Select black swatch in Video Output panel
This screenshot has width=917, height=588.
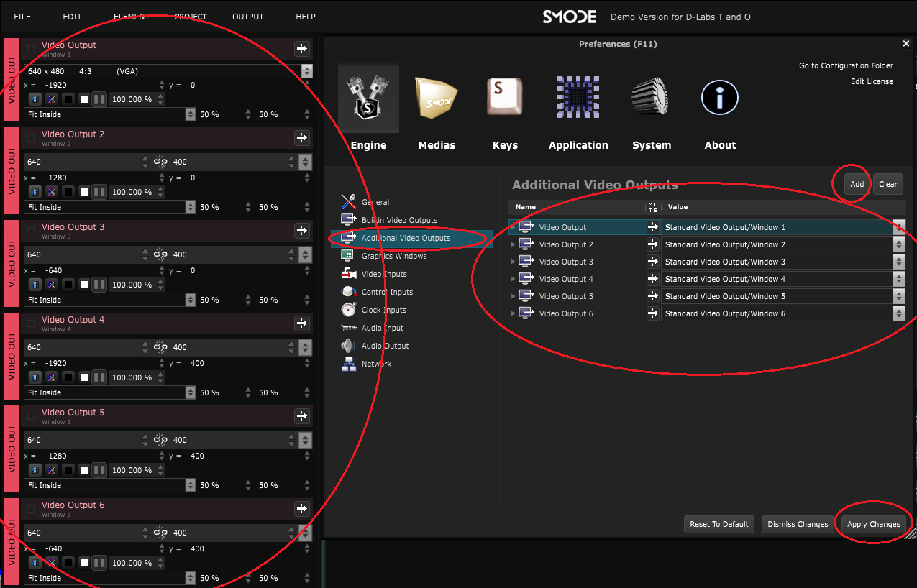pyautogui.click(x=68, y=99)
